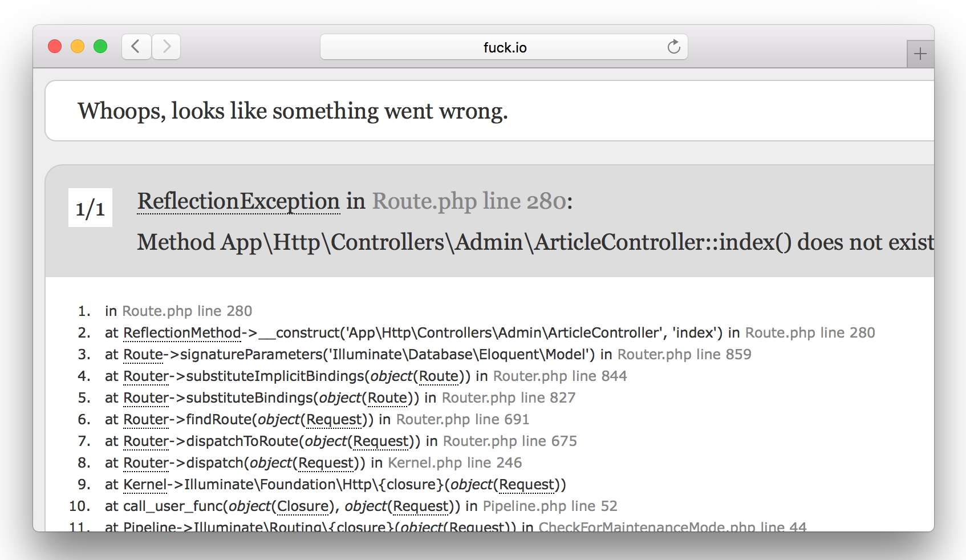
Task: Click Request object in findRoute row
Action: pyautogui.click(x=334, y=419)
